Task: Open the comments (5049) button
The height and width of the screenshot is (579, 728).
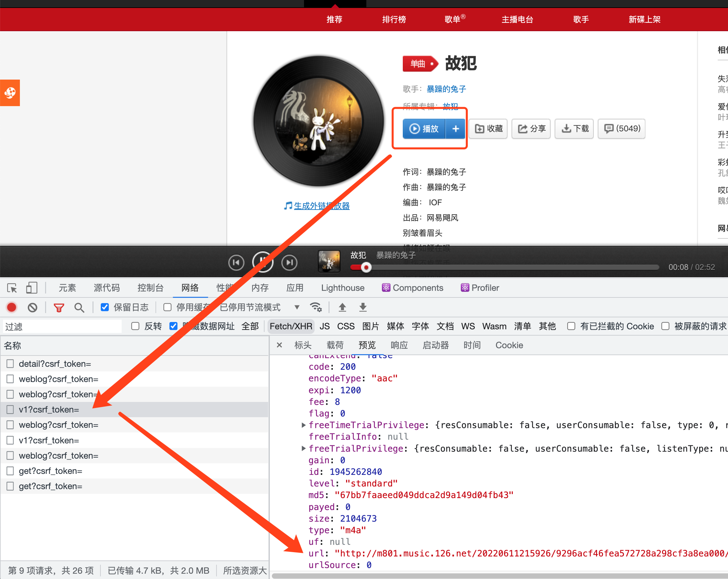Action: (x=622, y=129)
